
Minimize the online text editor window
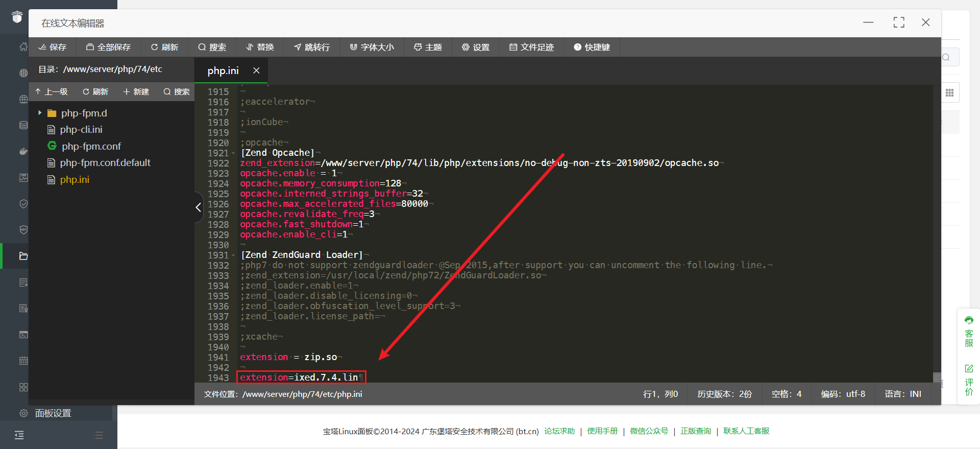click(868, 22)
